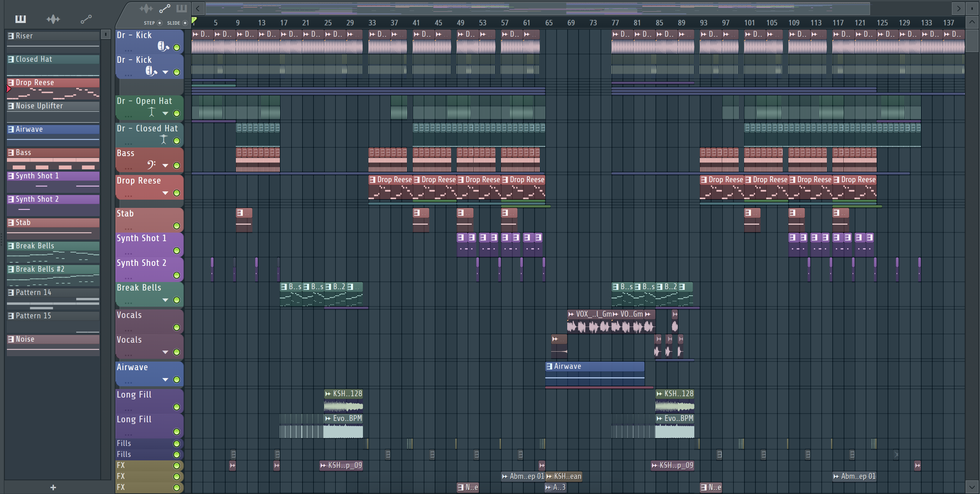Click the first Dr - Kick drum icon
Screen dimensions: 980x494
click(163, 46)
